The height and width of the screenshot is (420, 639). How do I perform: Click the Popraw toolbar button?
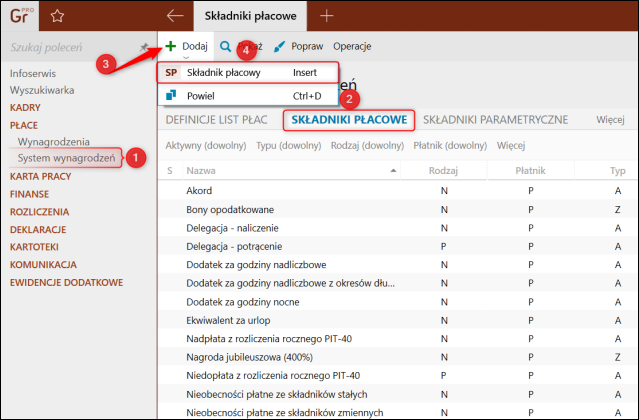click(298, 46)
